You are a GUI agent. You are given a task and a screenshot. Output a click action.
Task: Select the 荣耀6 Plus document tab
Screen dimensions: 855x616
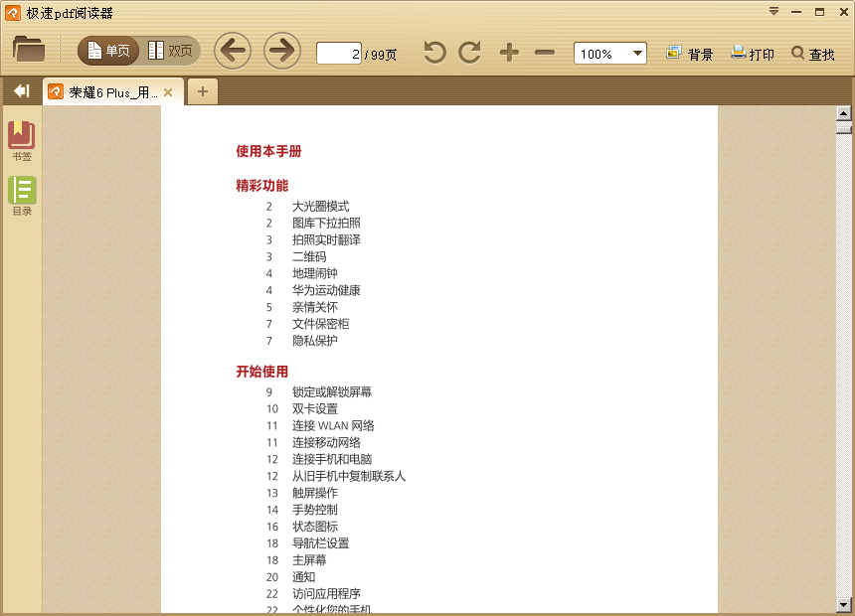[x=104, y=90]
